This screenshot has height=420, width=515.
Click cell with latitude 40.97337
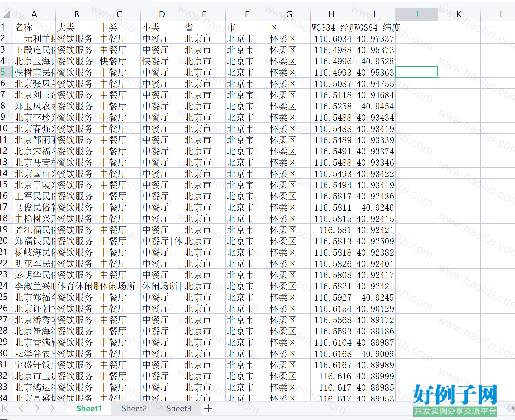tap(374, 38)
